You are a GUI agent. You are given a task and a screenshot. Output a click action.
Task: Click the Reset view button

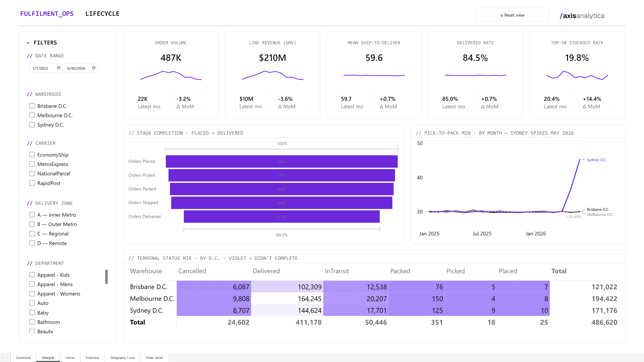(x=512, y=15)
